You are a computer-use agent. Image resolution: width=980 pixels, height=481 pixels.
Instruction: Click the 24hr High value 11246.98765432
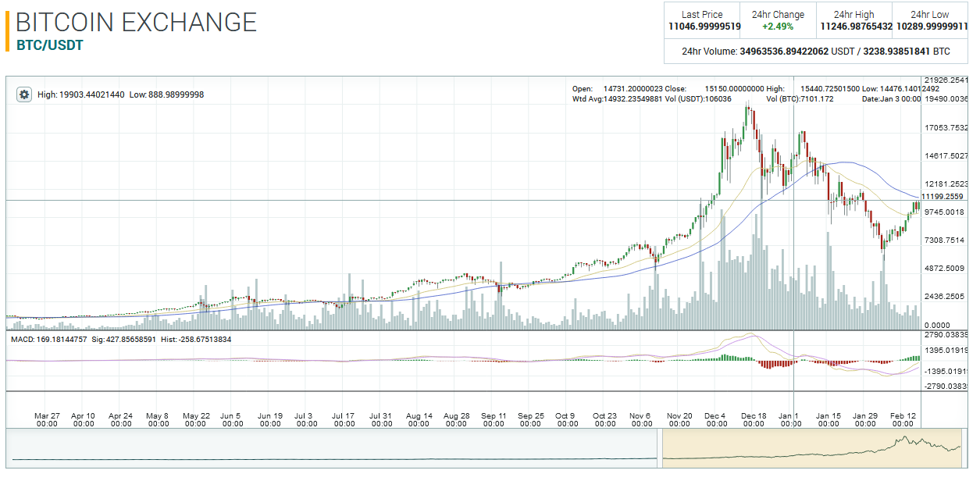point(856,27)
